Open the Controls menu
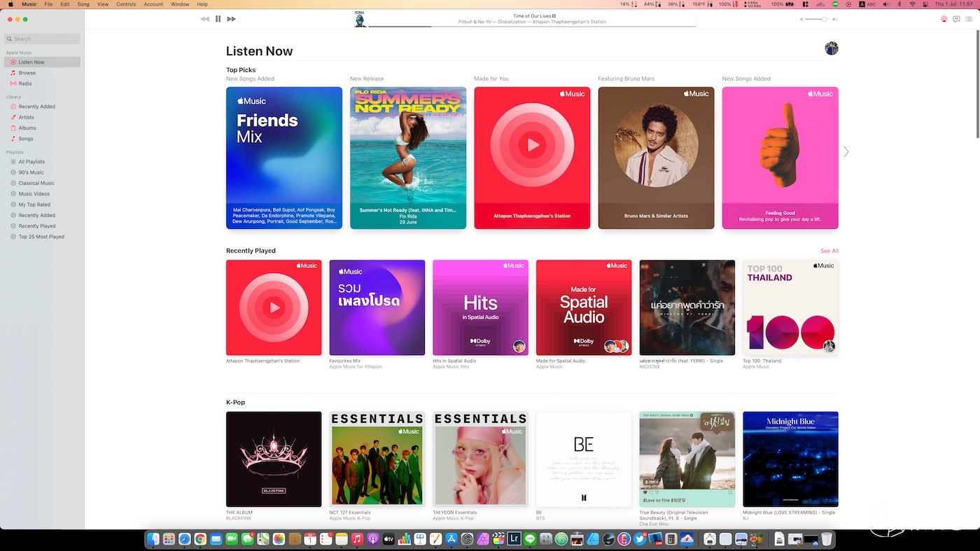This screenshot has height=551, width=980. click(x=126, y=4)
